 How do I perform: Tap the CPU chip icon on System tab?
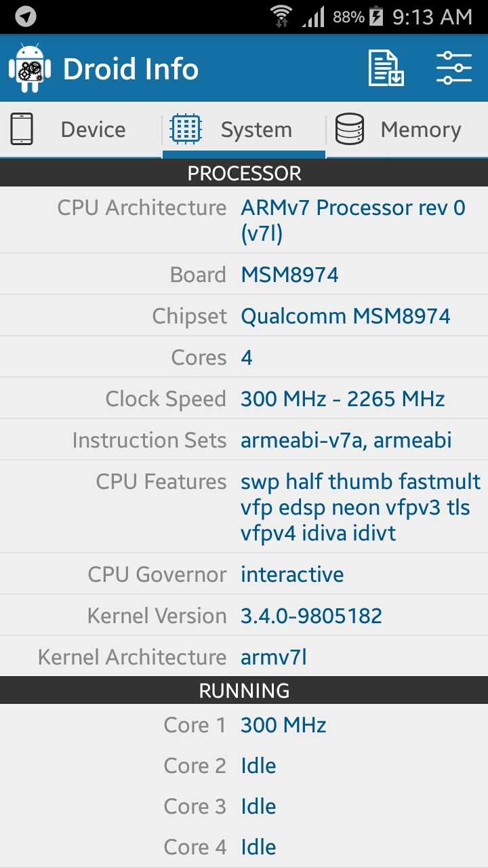coord(186,129)
